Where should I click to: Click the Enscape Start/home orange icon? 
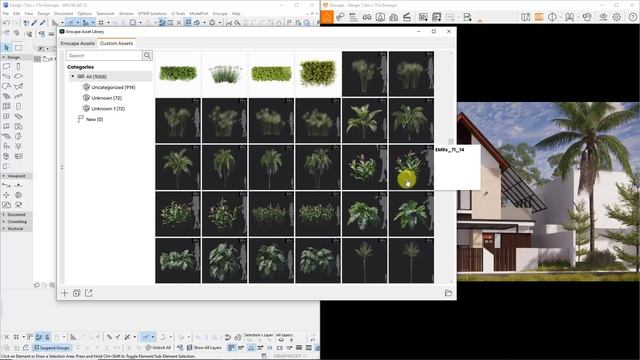[x=327, y=17]
